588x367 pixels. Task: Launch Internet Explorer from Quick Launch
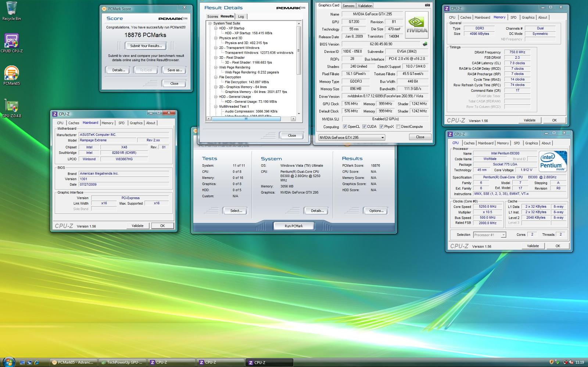click(x=36, y=362)
